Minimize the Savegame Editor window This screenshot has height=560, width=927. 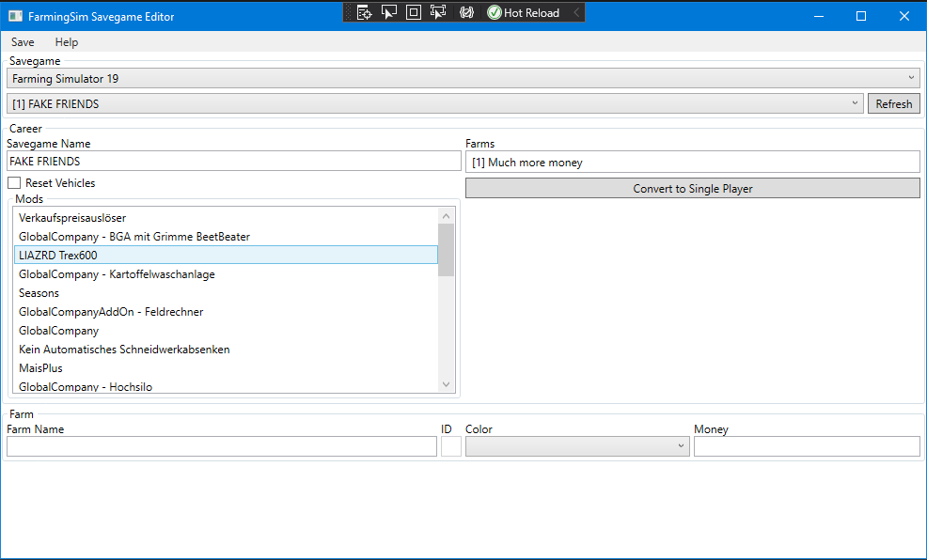click(x=819, y=17)
